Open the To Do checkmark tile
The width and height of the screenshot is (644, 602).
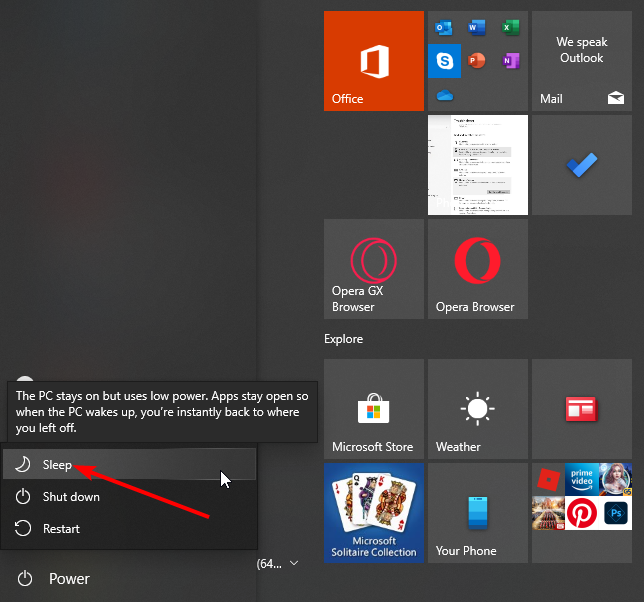(x=582, y=165)
